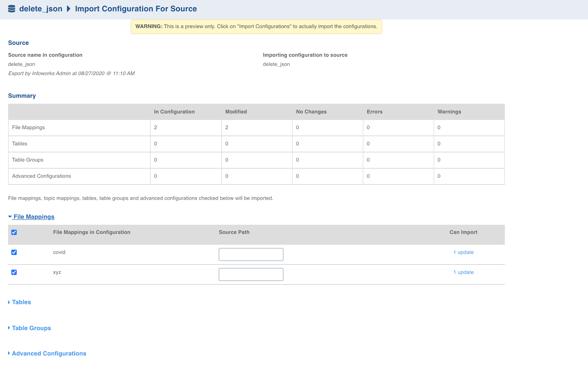This screenshot has height=369, width=588.
Task: Click the Source name in configuration label
Action: click(x=45, y=55)
